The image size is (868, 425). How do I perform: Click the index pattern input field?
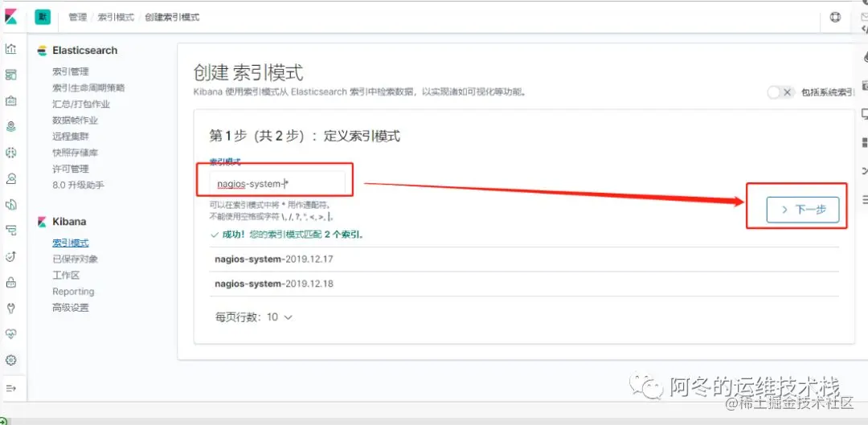click(277, 183)
